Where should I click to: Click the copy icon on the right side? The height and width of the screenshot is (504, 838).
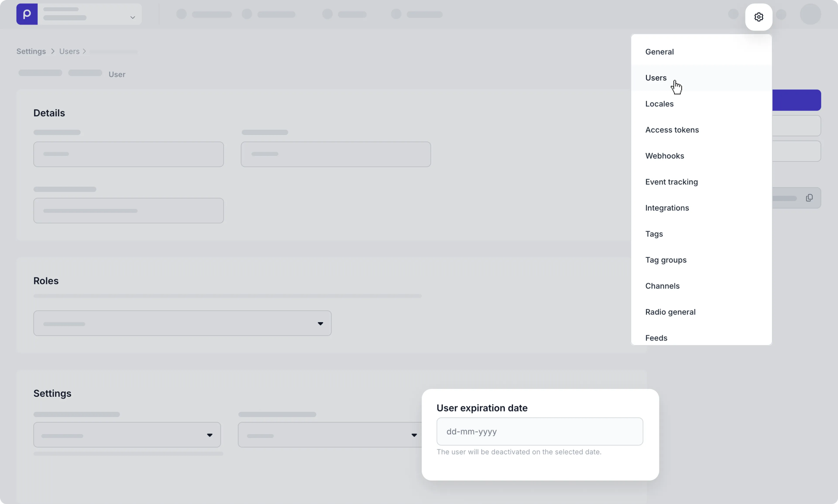click(x=809, y=198)
